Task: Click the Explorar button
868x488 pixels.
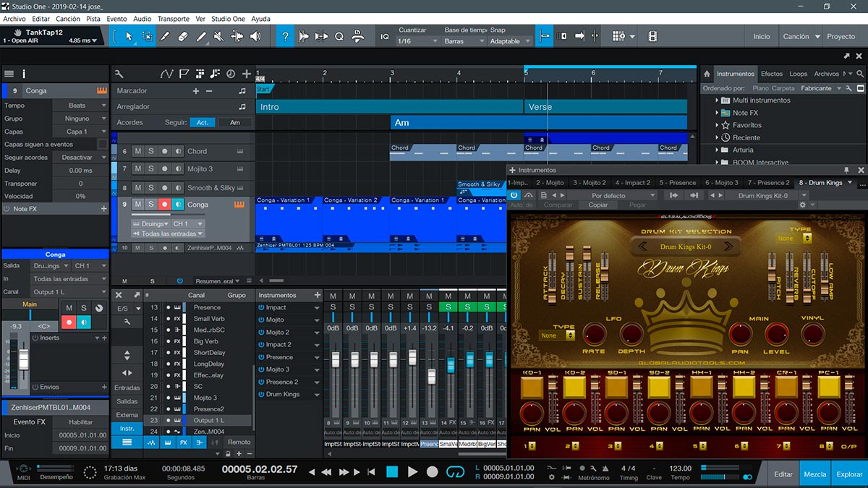Action: tap(849, 474)
